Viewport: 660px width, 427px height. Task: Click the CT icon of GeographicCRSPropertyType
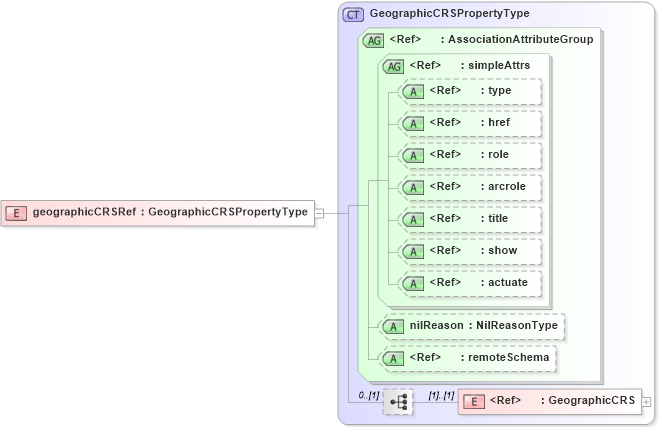353,15
